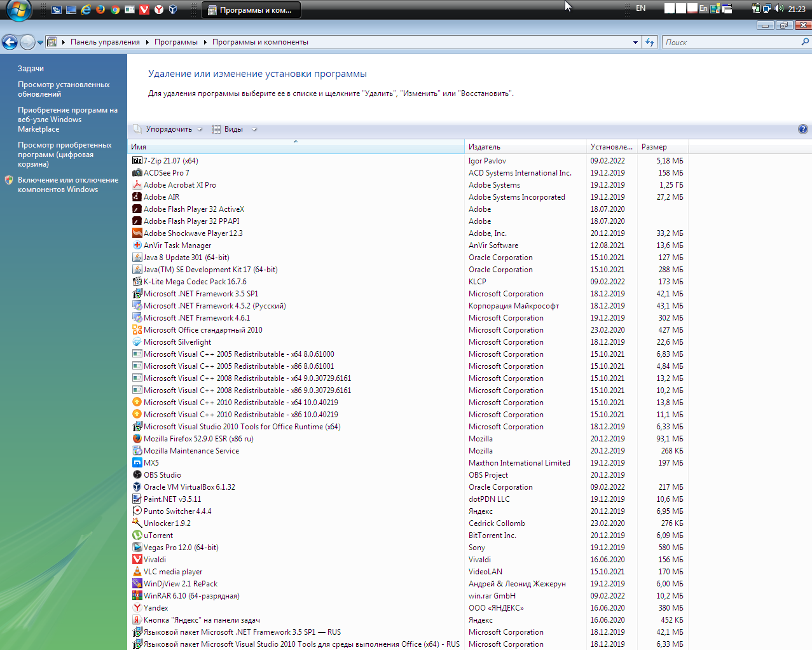Sort by the Имя column header
Screen dimensions: 812x650
[x=296, y=147]
